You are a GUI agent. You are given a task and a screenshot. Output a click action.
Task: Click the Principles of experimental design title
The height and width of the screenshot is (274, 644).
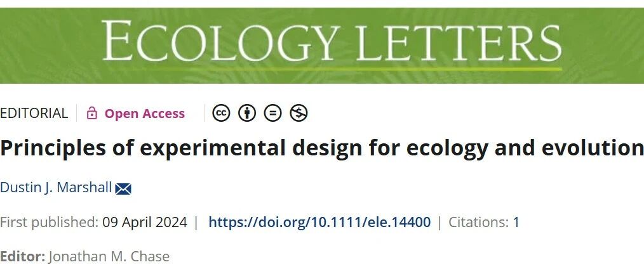[x=322, y=148]
